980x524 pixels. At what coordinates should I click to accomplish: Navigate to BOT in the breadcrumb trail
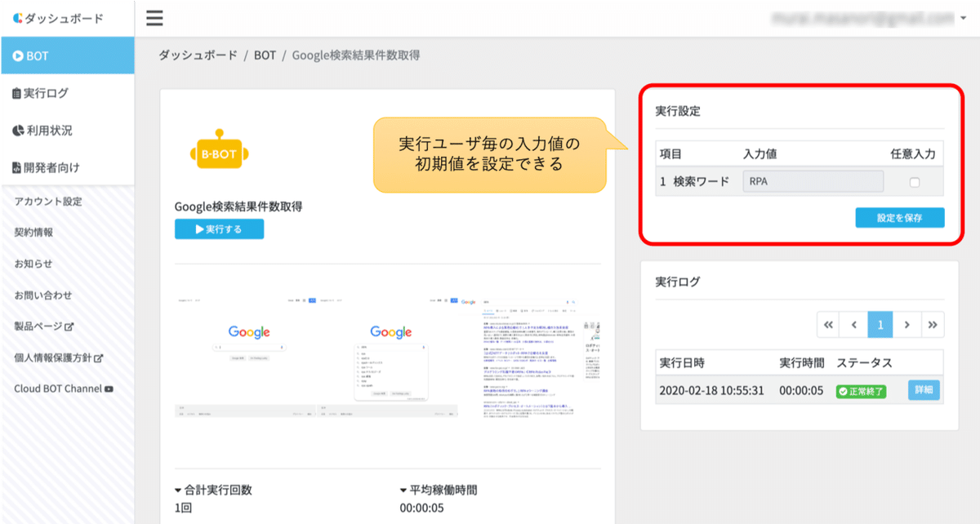[x=265, y=56]
